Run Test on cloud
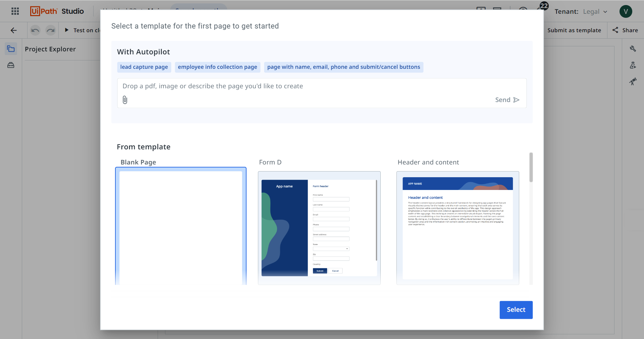Screen dimensions: 644x339 tap(83, 30)
